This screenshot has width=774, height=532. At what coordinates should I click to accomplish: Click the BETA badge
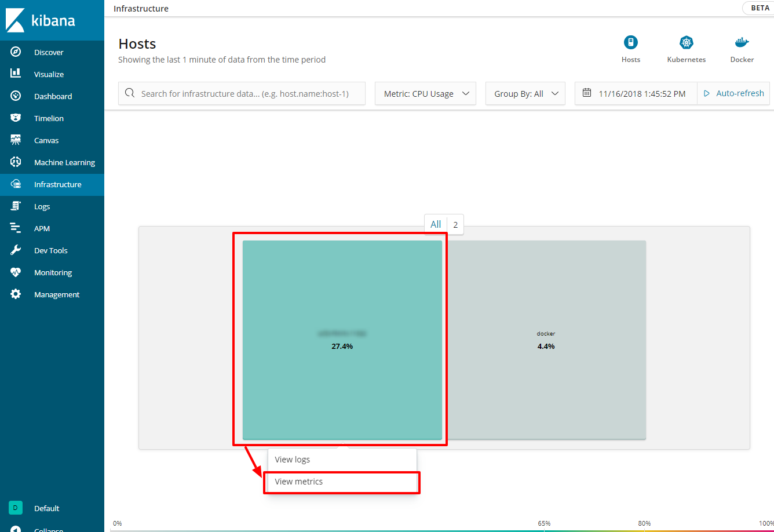click(760, 8)
